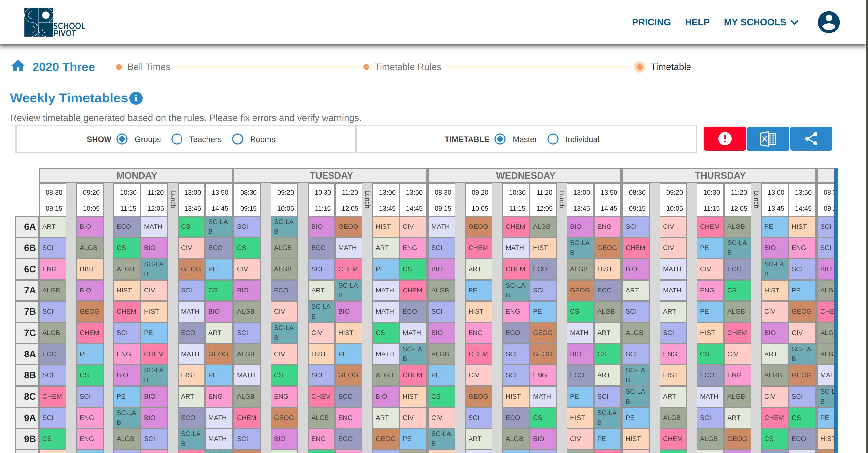Screen dimensions: 868x453
Task: Click 7C's Tuesday 13:00 CS cell
Action: [x=386, y=333]
